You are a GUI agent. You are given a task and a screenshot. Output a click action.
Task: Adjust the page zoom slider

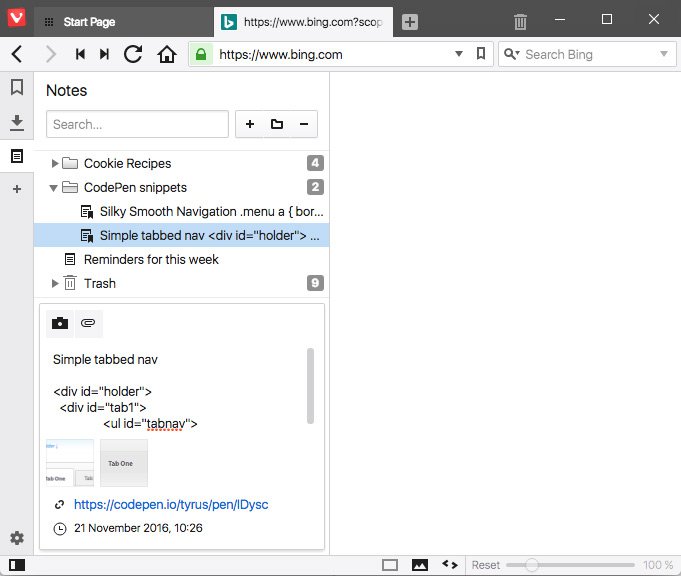tap(533, 565)
